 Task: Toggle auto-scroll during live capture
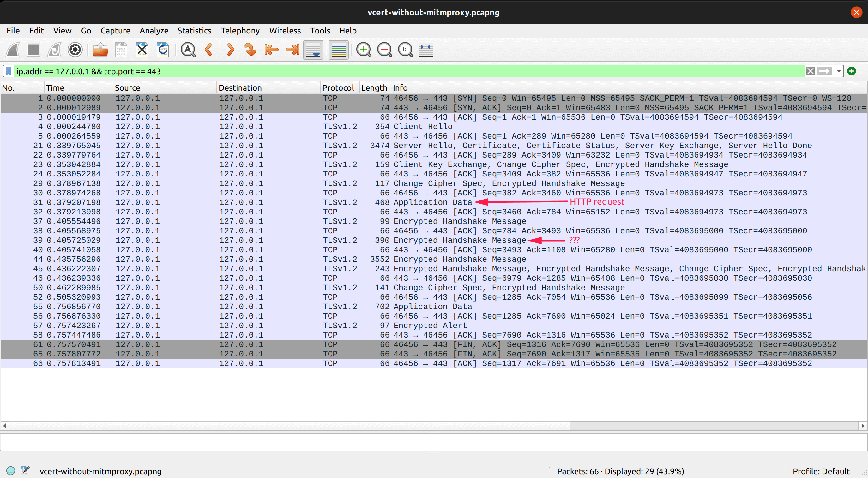(313, 50)
